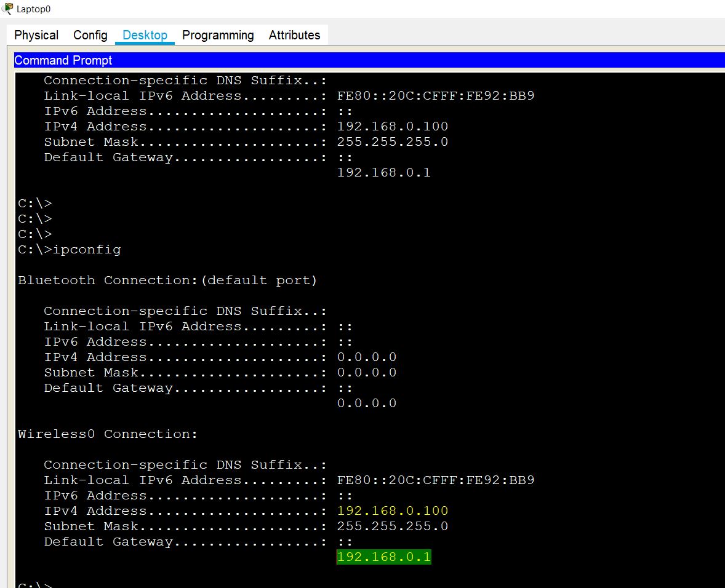
Task: Click the Subnet Mask 255.255.255.0 value
Action: point(393,526)
